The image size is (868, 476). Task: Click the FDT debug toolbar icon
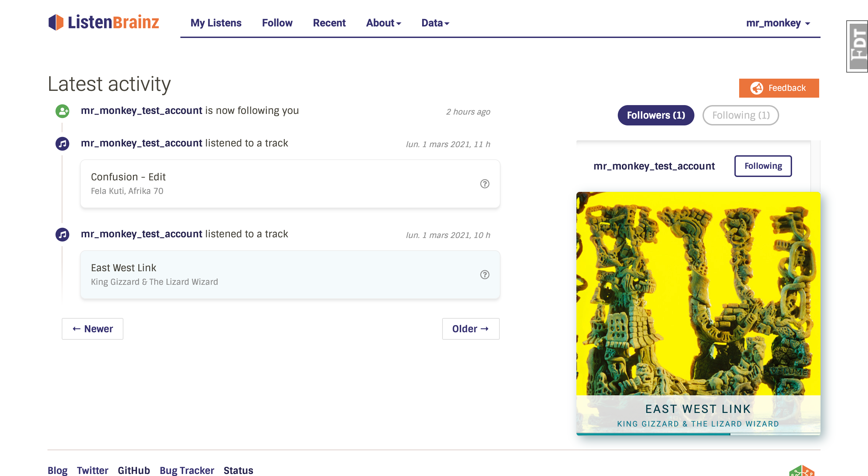[x=858, y=46]
